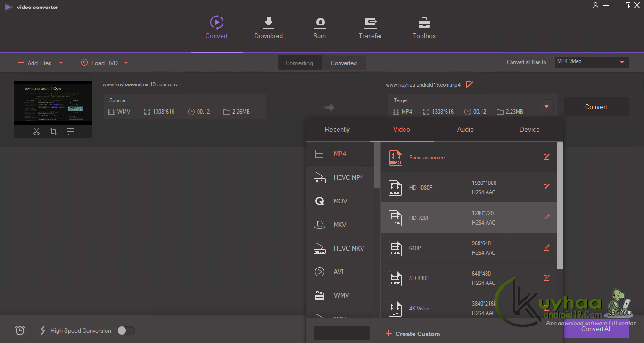This screenshot has width=644, height=343.
Task: Switch to the Converting tab
Action: 299,63
